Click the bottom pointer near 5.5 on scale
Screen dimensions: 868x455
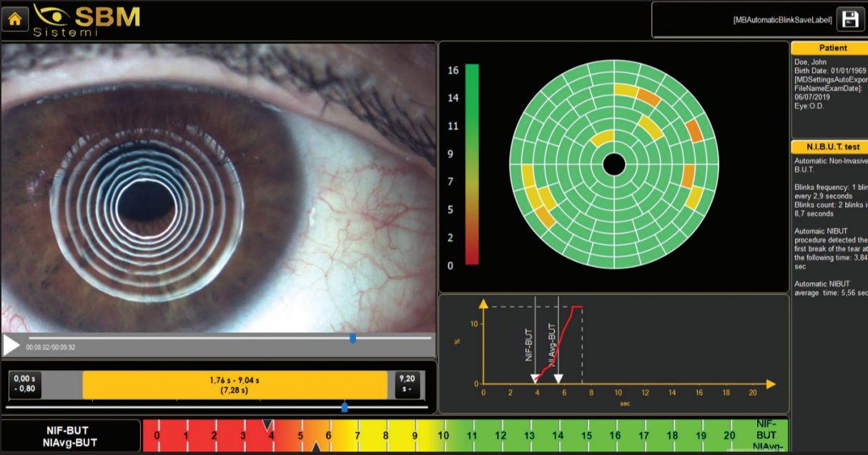pyautogui.click(x=315, y=447)
